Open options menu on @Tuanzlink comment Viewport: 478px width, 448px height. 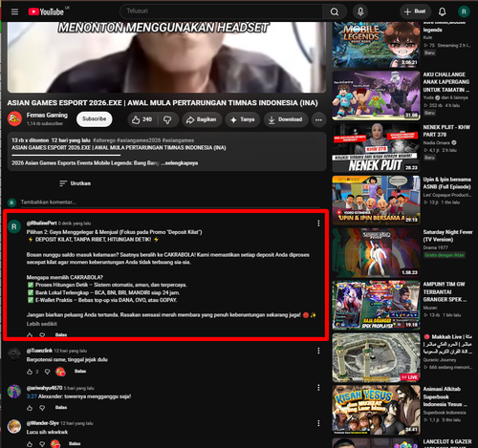pyautogui.click(x=318, y=351)
